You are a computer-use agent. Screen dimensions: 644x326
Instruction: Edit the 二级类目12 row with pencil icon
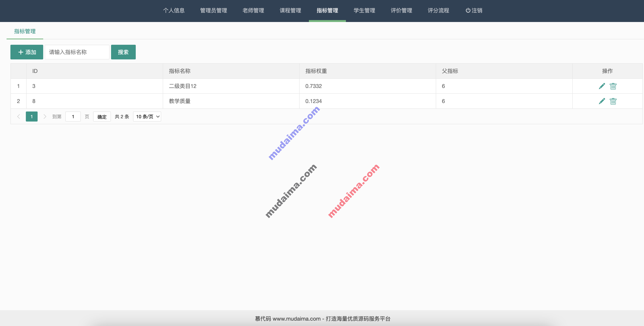602,86
